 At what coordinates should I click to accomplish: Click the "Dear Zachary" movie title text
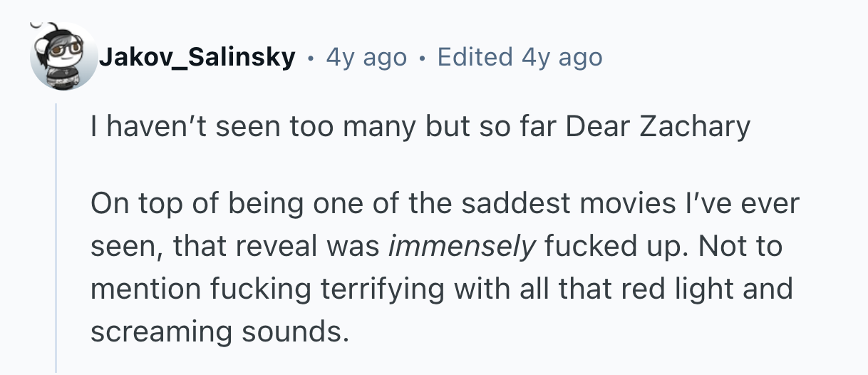click(658, 126)
